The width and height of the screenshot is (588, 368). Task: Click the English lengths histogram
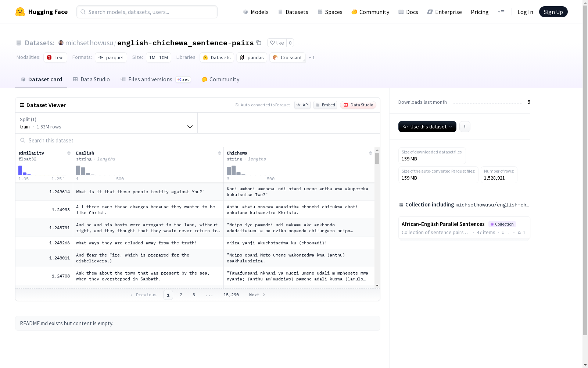point(100,170)
